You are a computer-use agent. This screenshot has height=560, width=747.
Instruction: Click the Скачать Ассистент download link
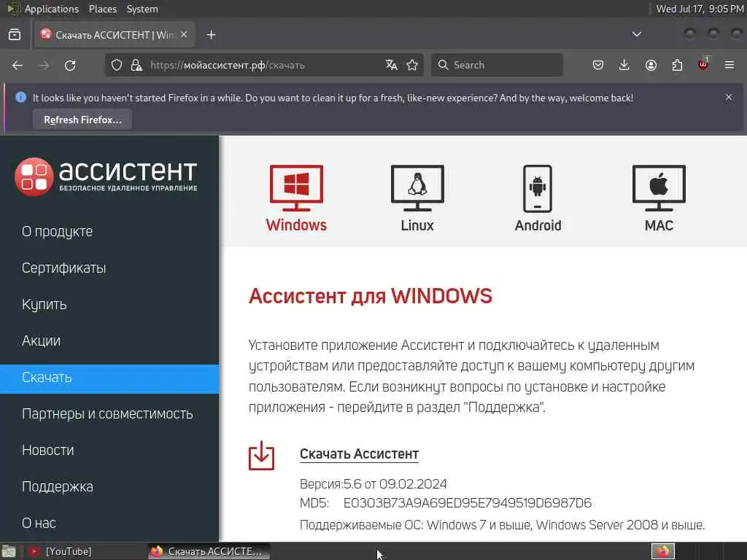359,454
